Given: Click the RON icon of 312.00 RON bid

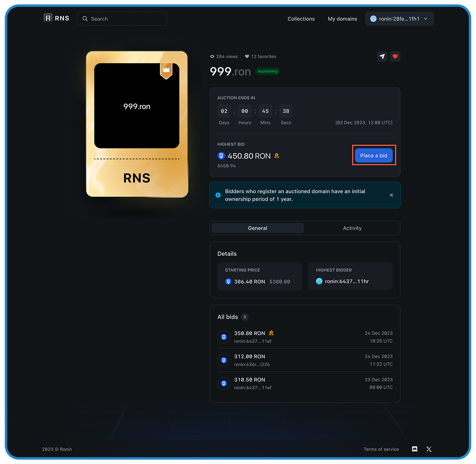Looking at the screenshot, I should point(224,360).
